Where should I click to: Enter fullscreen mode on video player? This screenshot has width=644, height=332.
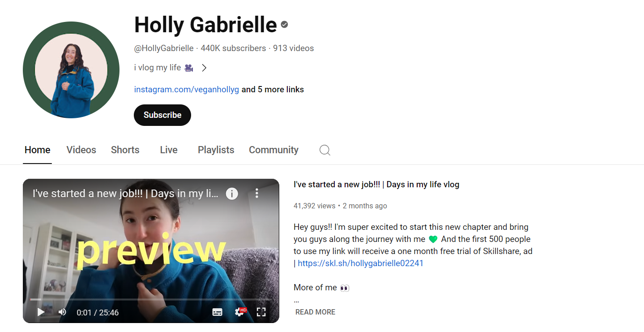pyautogui.click(x=261, y=312)
